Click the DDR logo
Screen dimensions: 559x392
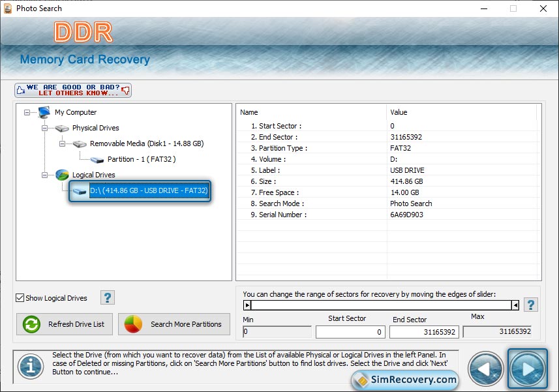(x=83, y=32)
